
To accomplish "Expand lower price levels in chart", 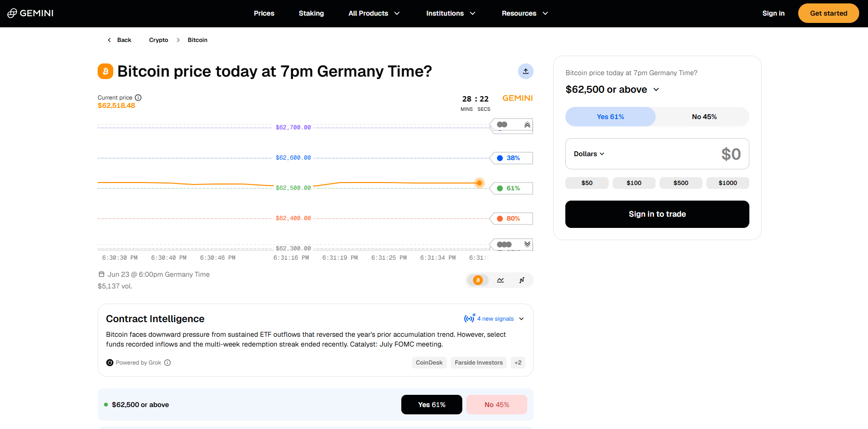I will pyautogui.click(x=527, y=244).
